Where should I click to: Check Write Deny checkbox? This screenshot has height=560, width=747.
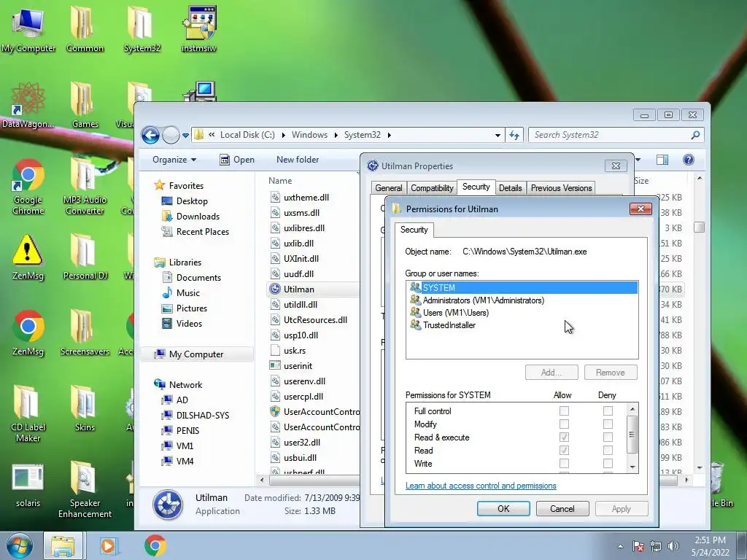pos(608,463)
